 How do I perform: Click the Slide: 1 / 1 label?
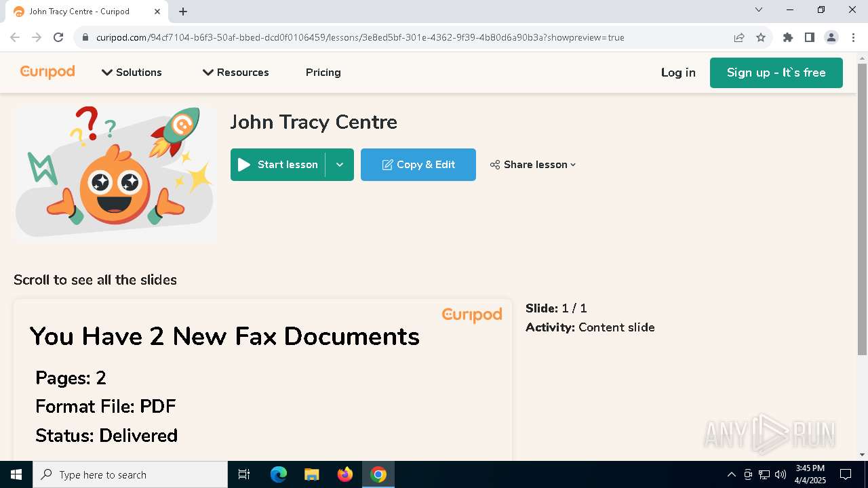coord(556,308)
